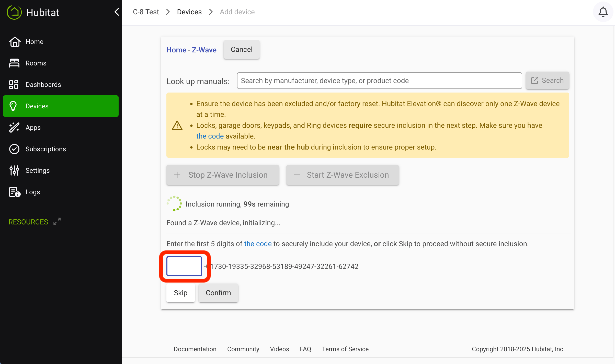Cancel adding the device
Viewport: 615px width, 364px height.
pos(242,50)
